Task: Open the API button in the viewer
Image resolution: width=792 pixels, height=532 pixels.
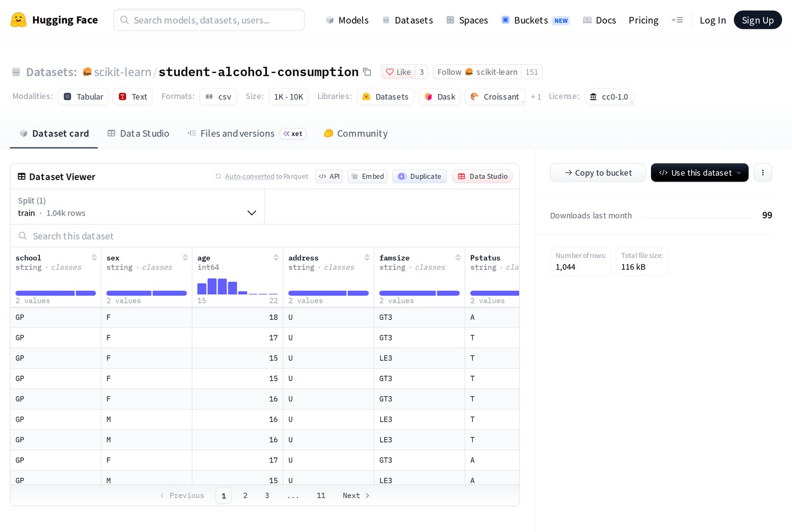Action: (x=329, y=176)
